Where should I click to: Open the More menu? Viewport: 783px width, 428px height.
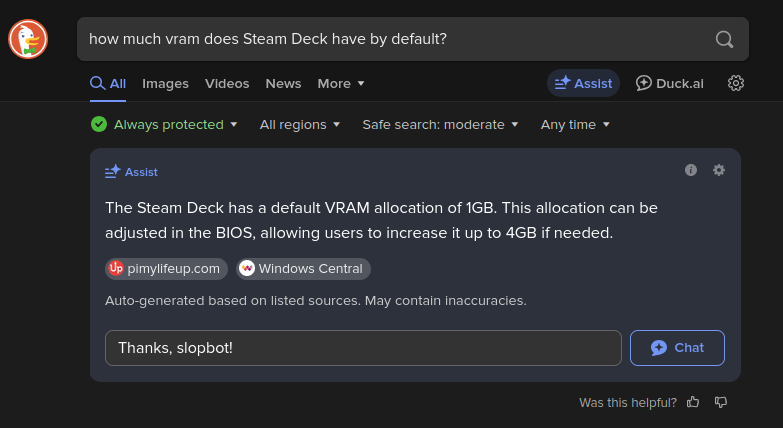tap(341, 83)
